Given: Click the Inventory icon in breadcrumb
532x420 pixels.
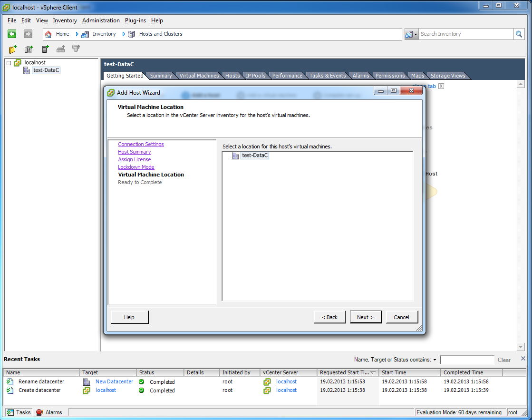Looking at the screenshot, I should coord(85,34).
